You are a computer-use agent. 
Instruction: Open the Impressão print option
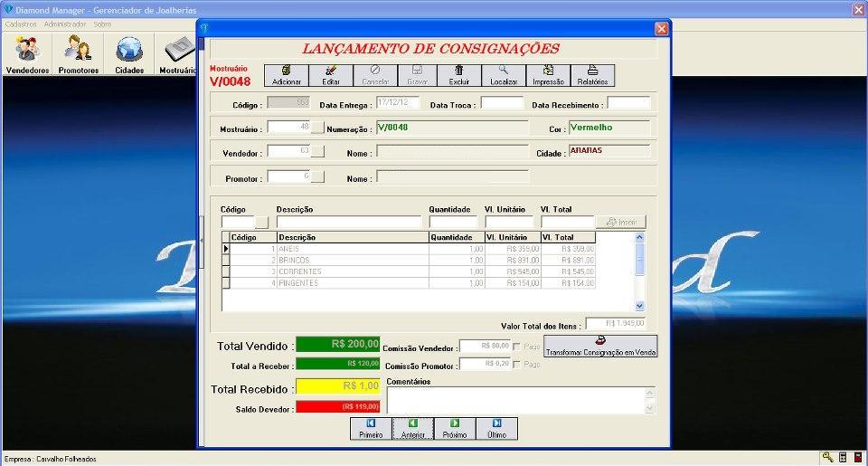click(x=548, y=75)
